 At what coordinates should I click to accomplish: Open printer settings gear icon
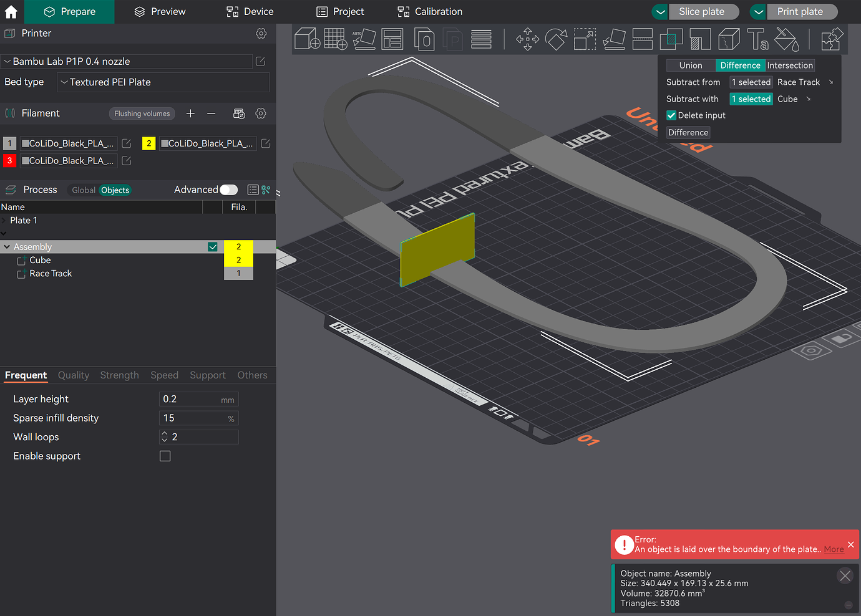point(261,34)
